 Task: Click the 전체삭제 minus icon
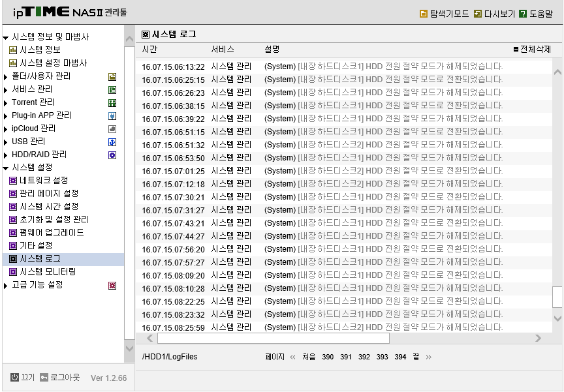point(516,49)
